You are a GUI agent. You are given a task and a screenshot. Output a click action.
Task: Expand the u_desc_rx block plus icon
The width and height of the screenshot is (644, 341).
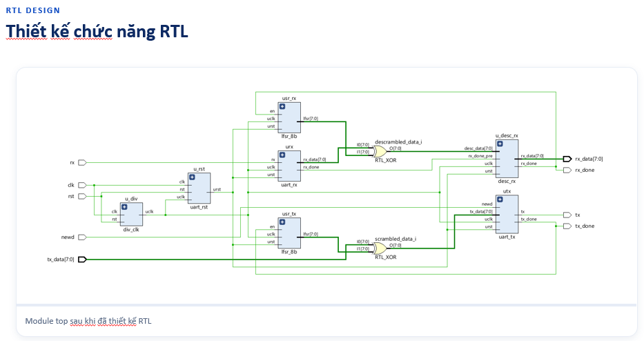[500, 144]
